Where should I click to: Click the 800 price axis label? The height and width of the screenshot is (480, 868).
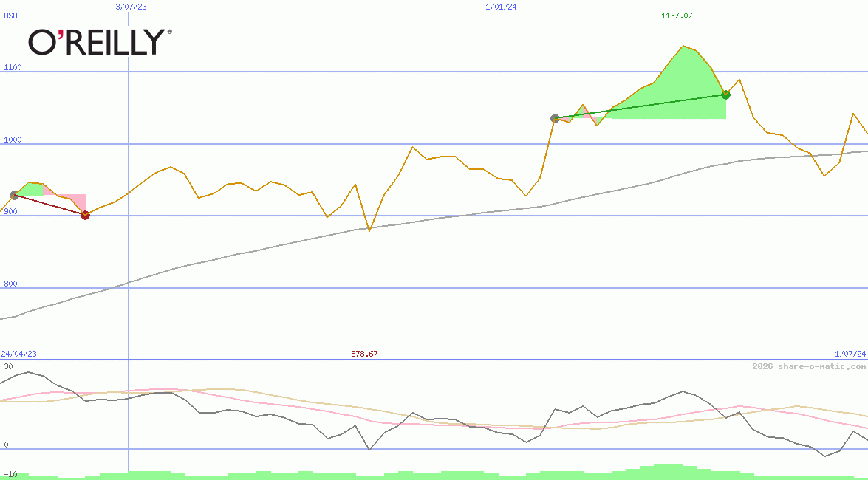pos(11,284)
